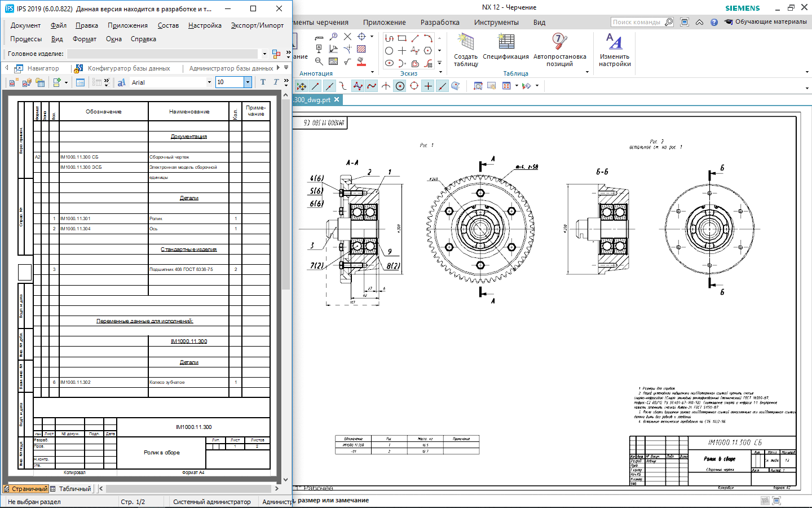Open the Arial font dropdown
The image size is (812, 508).
point(209,82)
